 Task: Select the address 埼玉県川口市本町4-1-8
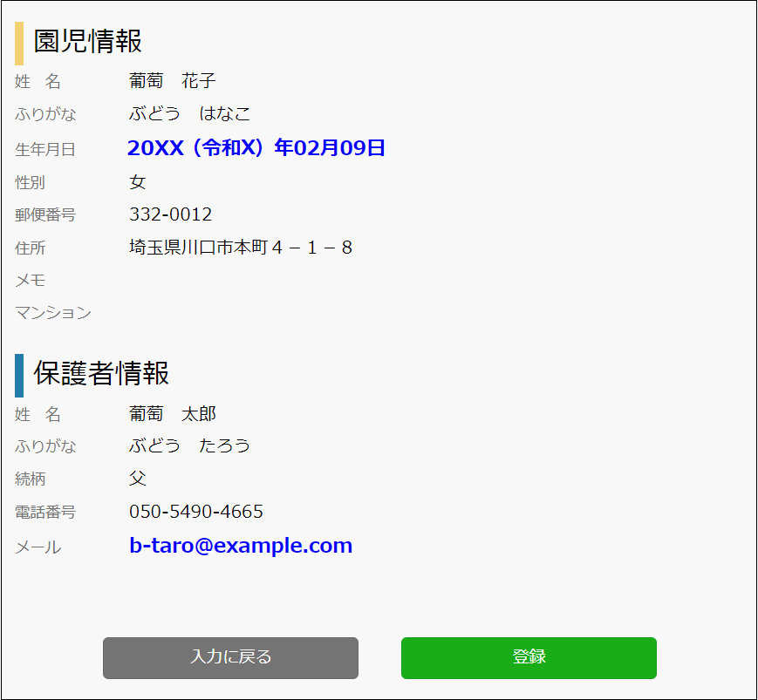tap(241, 248)
